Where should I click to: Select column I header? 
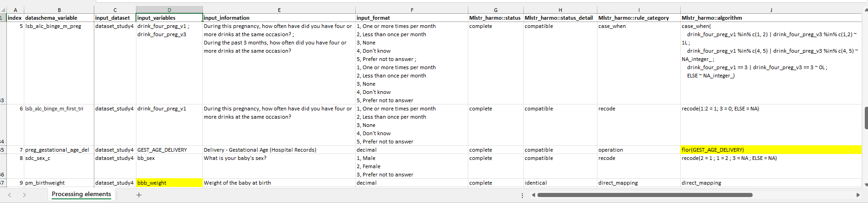coord(639,10)
